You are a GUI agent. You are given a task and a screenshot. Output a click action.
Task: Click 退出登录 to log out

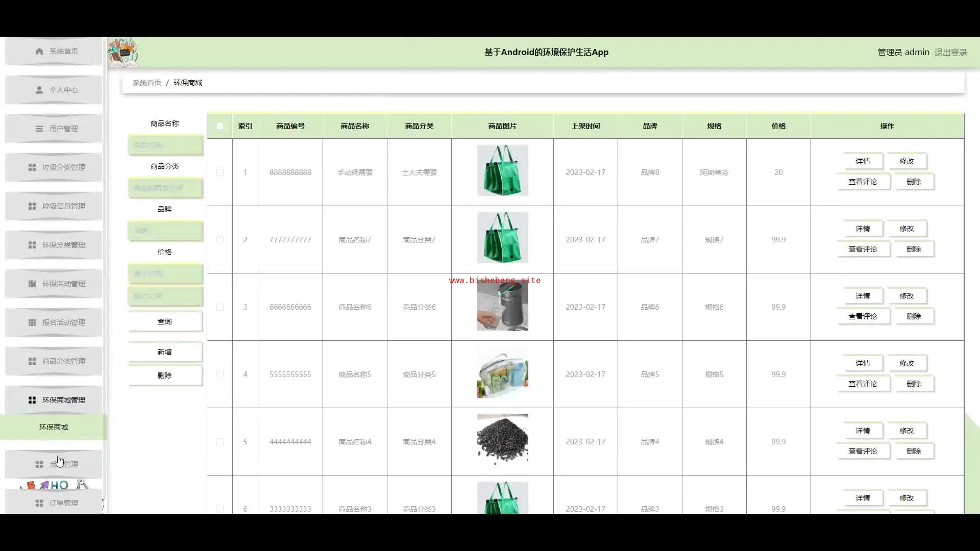pos(950,52)
